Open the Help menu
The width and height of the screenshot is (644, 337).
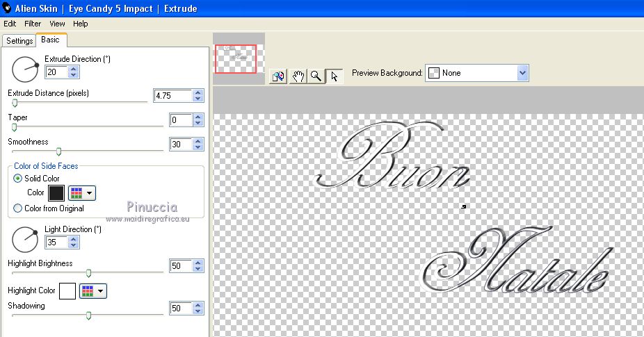81,24
